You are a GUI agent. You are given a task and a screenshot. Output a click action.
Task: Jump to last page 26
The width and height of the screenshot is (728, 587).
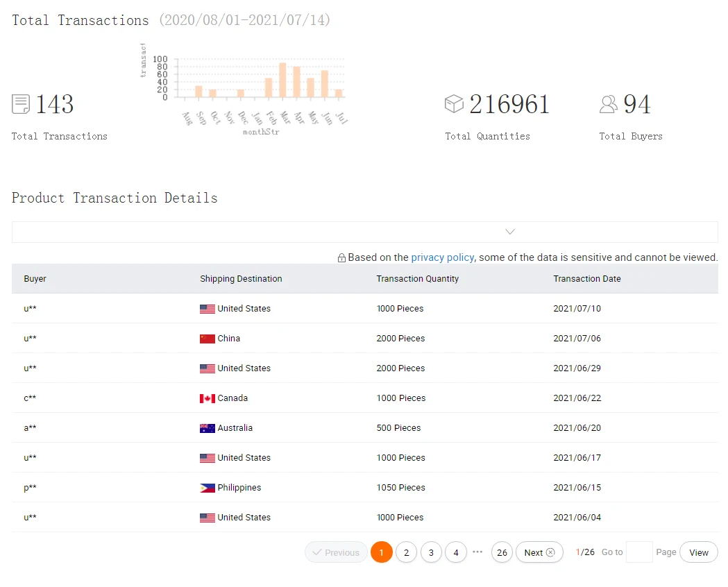(x=502, y=552)
